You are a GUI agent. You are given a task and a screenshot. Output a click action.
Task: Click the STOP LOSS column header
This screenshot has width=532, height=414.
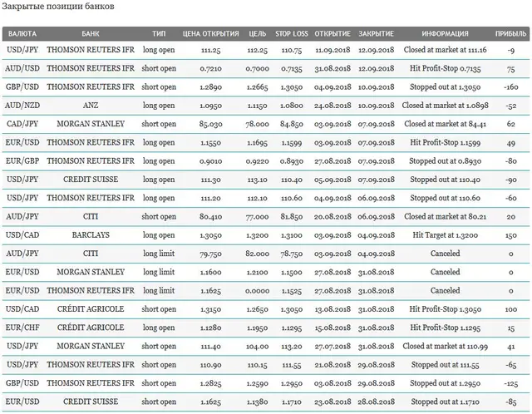[x=292, y=33]
